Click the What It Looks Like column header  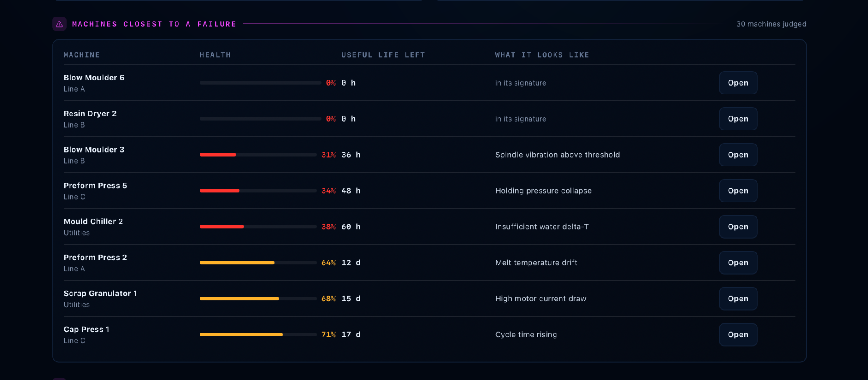click(x=542, y=55)
